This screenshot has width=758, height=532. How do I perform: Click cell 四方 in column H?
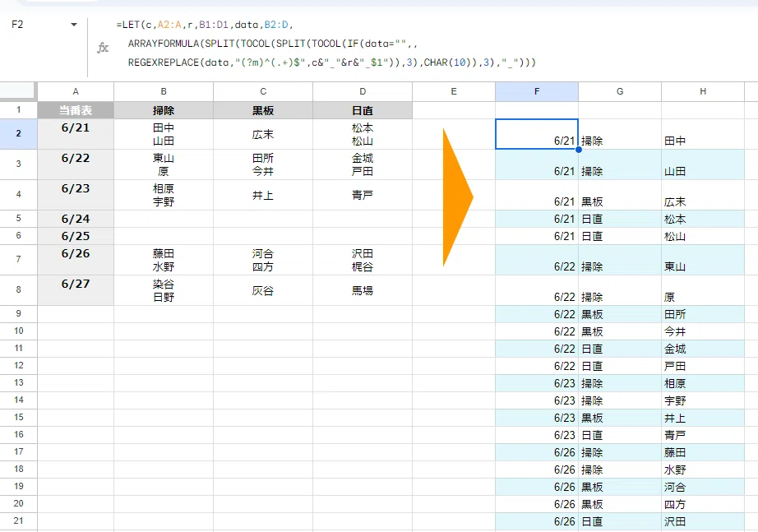(703, 504)
